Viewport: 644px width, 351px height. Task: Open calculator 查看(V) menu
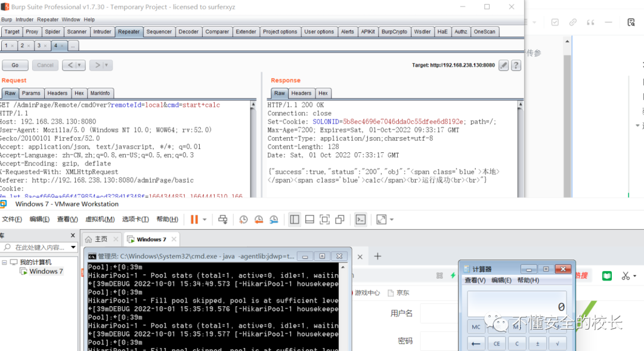coord(475,281)
